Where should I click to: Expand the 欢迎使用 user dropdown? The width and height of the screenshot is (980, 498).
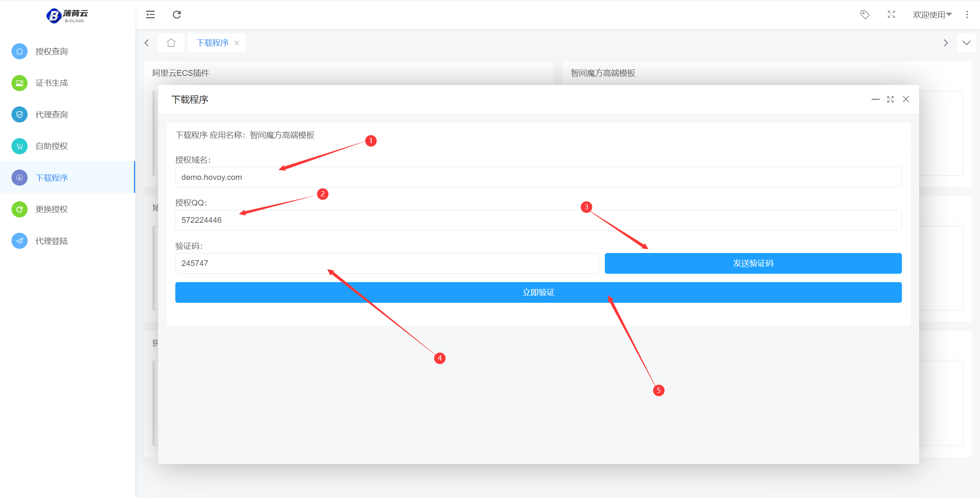click(932, 15)
